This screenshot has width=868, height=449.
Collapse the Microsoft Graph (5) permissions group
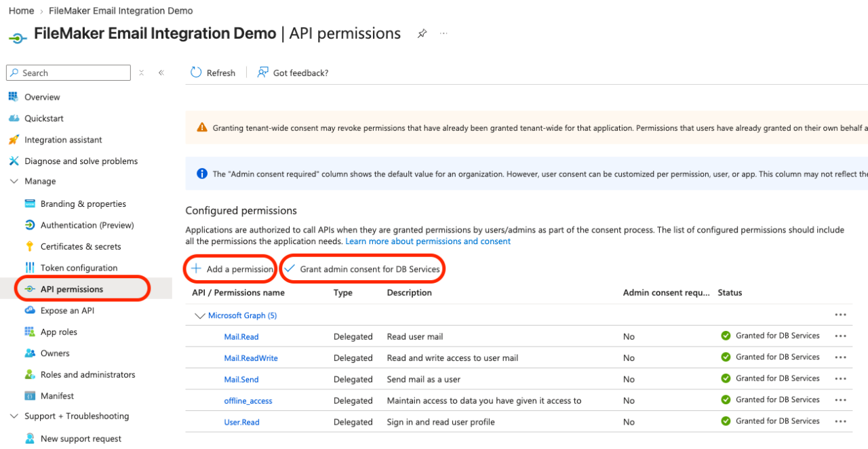199,315
